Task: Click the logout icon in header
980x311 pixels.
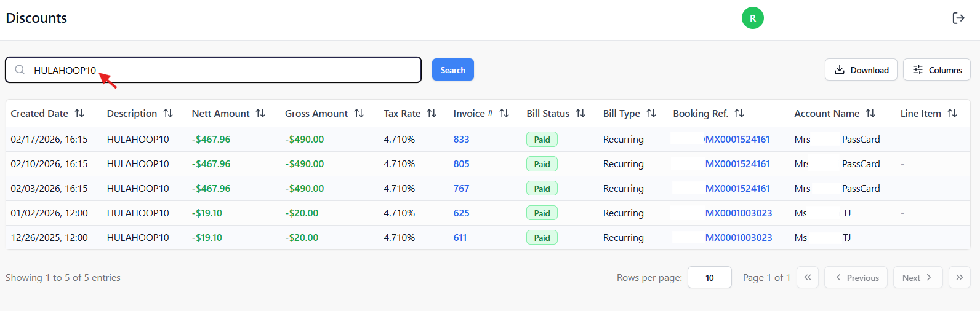Action: pyautogui.click(x=958, y=18)
